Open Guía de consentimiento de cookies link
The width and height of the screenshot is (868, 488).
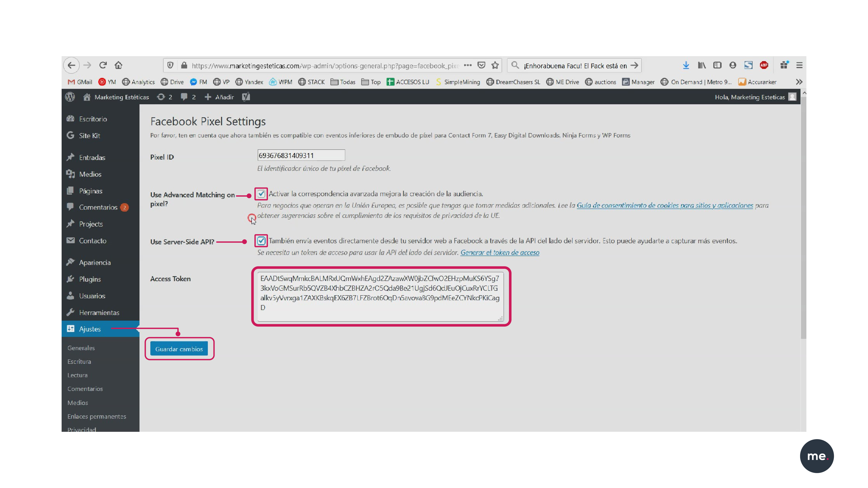[665, 206]
